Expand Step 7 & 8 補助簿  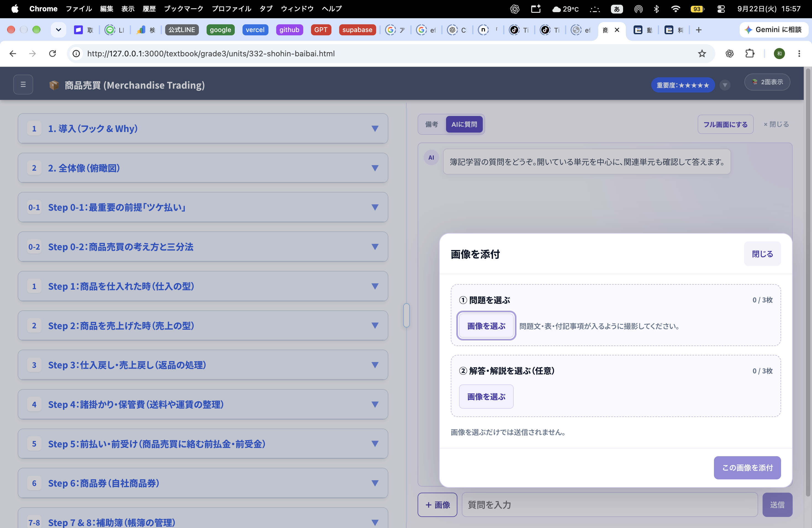(203, 518)
